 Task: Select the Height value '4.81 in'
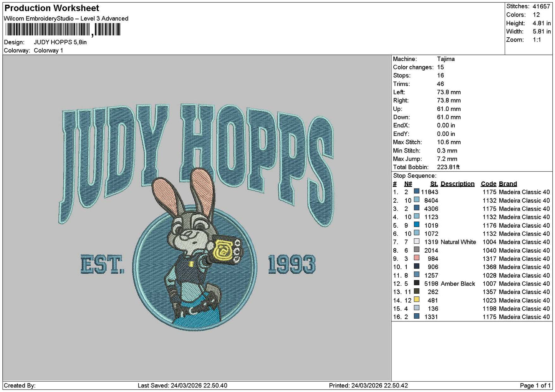542,23
